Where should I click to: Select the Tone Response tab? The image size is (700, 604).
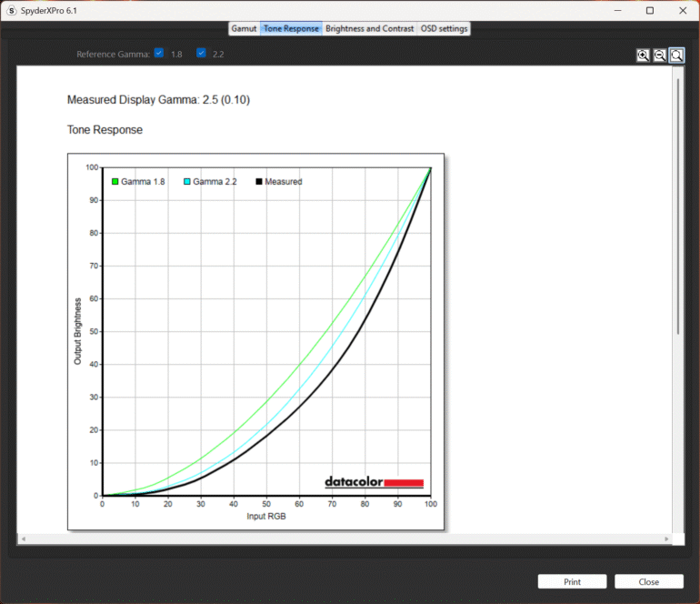291,28
